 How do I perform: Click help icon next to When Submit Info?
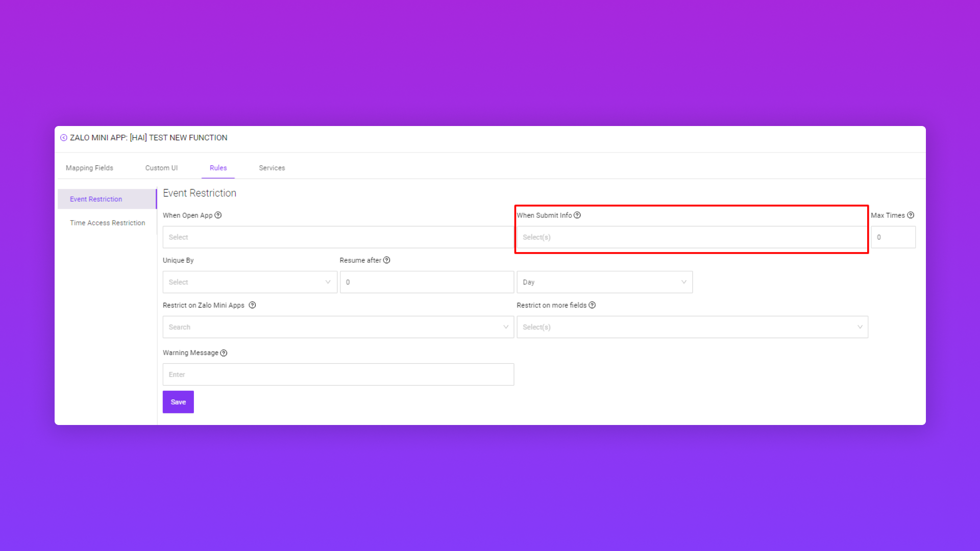(577, 215)
